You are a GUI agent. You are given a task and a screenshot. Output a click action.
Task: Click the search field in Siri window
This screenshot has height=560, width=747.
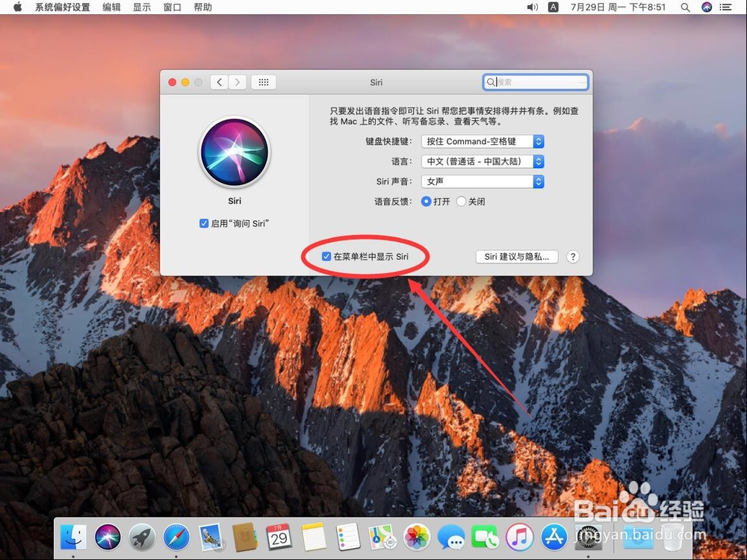pyautogui.click(x=536, y=82)
